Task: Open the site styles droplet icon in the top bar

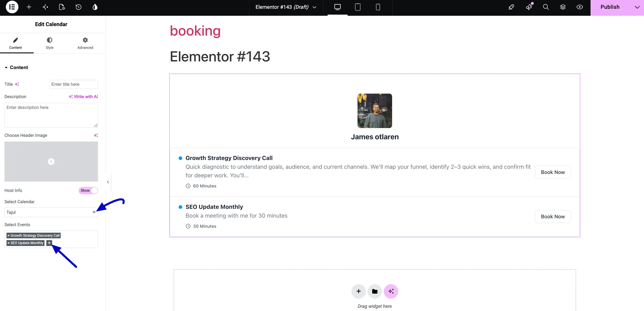Action: click(95, 7)
